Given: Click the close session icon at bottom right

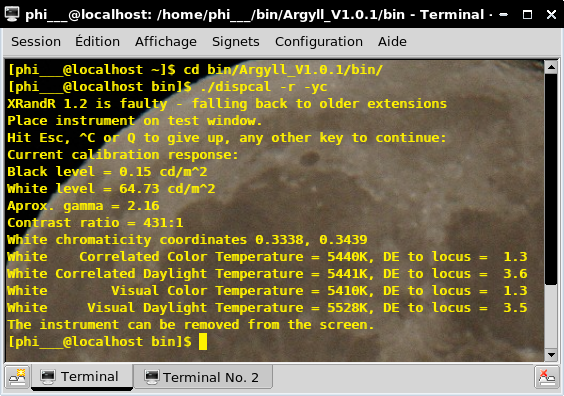Looking at the screenshot, I should (547, 377).
